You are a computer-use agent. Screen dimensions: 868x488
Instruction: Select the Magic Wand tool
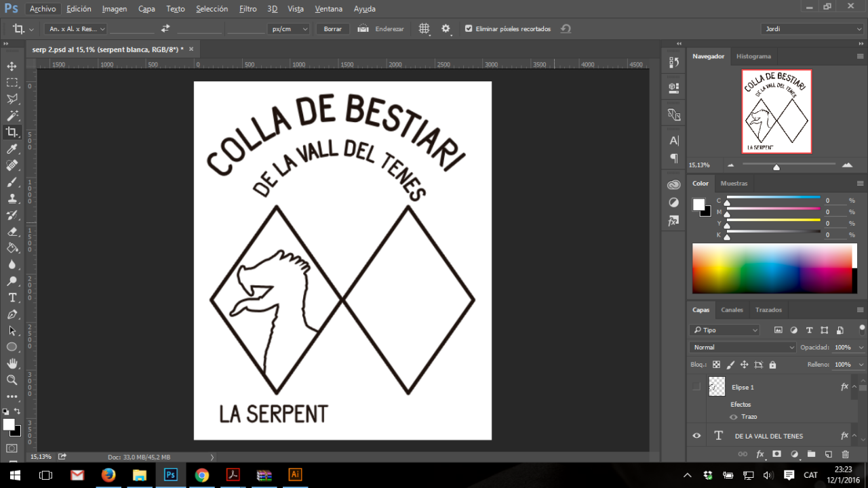(12, 116)
